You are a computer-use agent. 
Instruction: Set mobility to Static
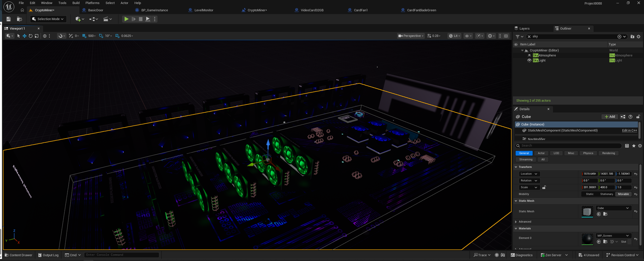pyautogui.click(x=590, y=194)
